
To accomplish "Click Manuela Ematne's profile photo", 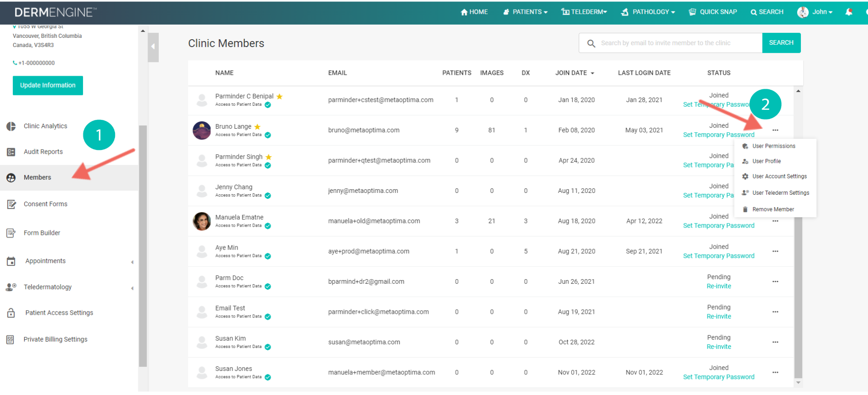I will pyautogui.click(x=202, y=221).
